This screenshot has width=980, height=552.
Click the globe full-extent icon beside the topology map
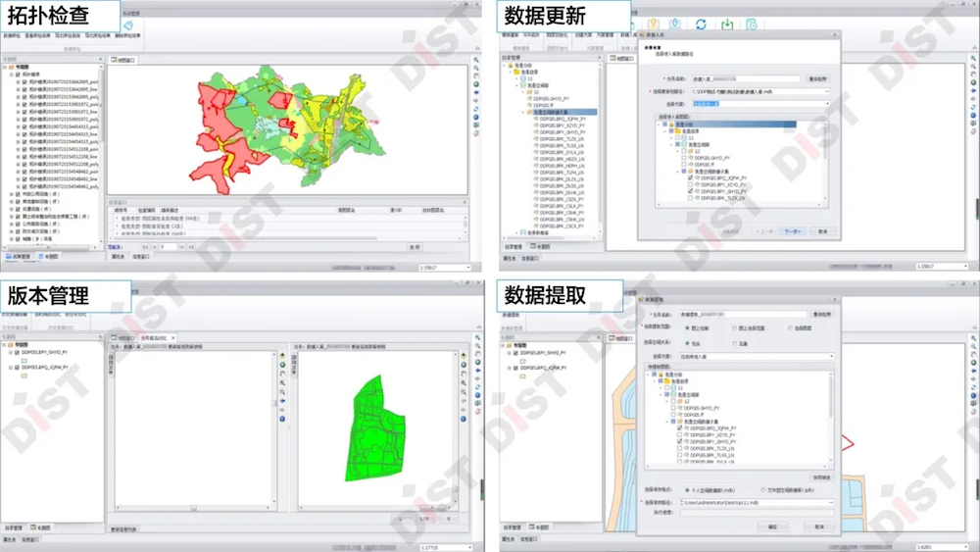click(475, 85)
